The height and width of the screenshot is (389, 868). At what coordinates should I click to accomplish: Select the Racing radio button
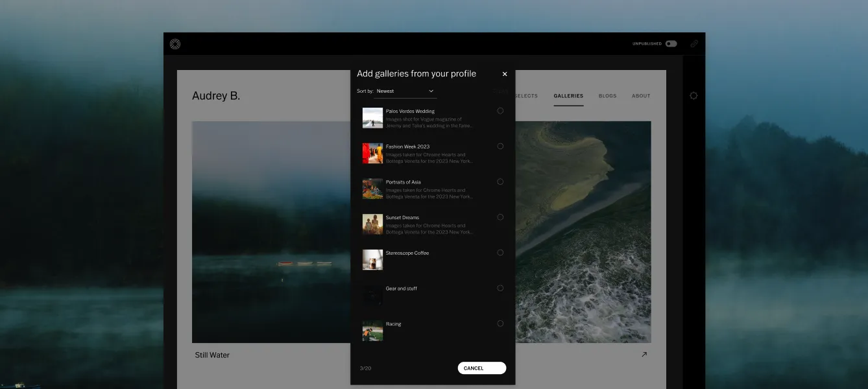pyautogui.click(x=500, y=324)
